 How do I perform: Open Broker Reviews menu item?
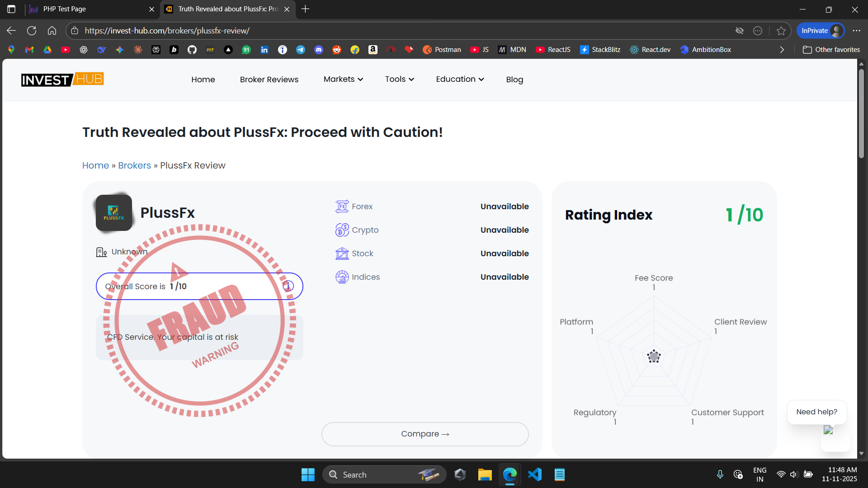pyautogui.click(x=269, y=80)
